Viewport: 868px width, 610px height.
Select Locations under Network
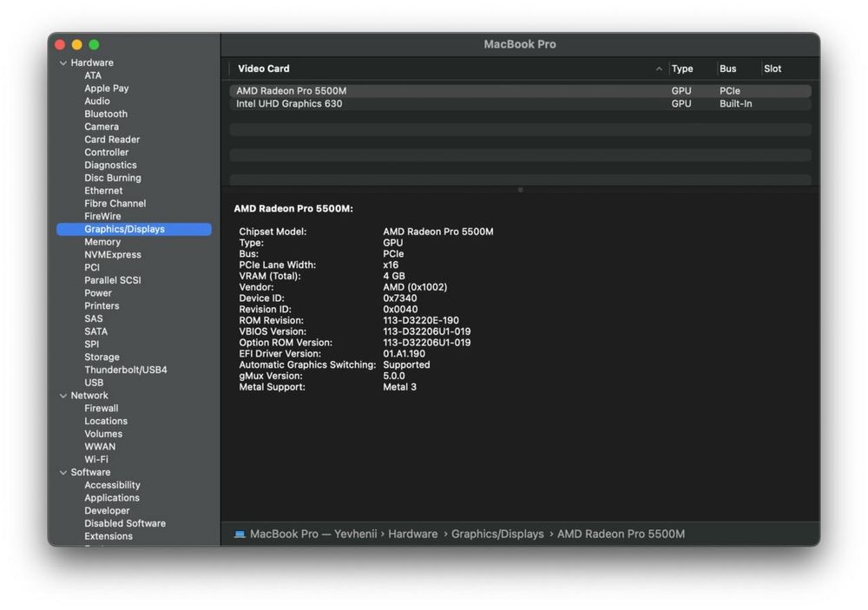(106, 421)
